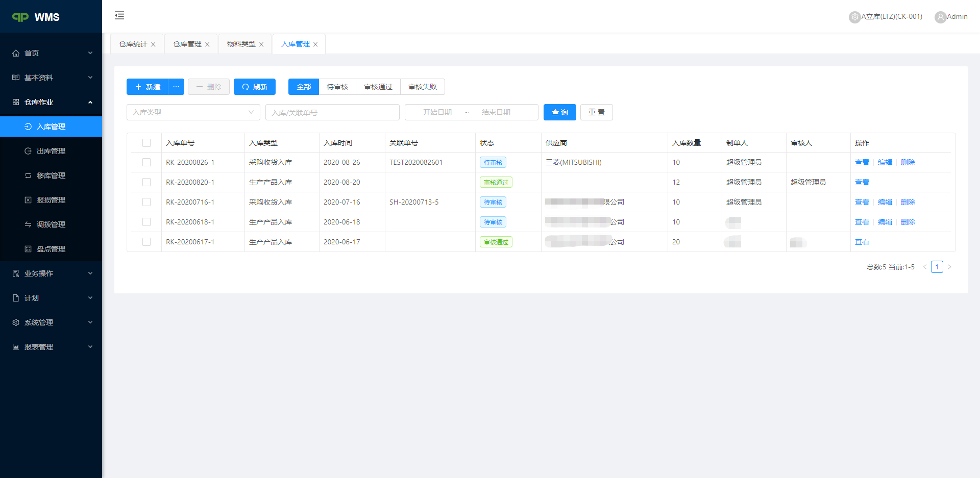Check the row RK-20200618-1 checkbox
This screenshot has height=478, width=980.
click(x=146, y=222)
